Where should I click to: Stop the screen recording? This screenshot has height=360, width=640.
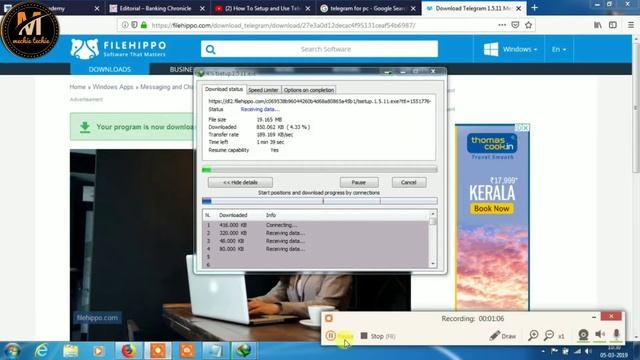coord(378,336)
